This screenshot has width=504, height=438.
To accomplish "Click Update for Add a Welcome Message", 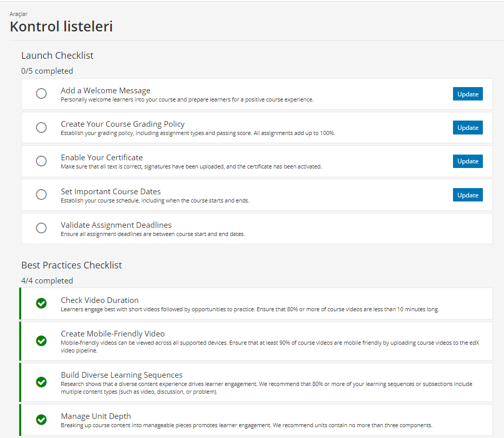I will [468, 94].
